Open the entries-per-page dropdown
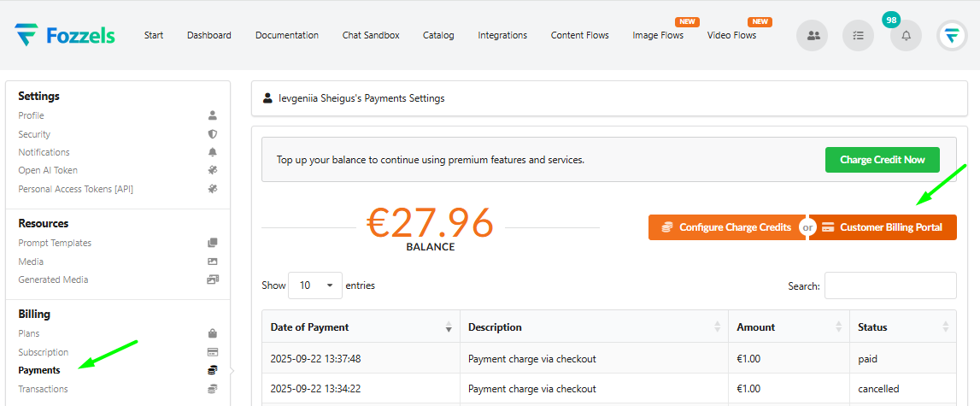This screenshot has height=406, width=980. point(315,285)
